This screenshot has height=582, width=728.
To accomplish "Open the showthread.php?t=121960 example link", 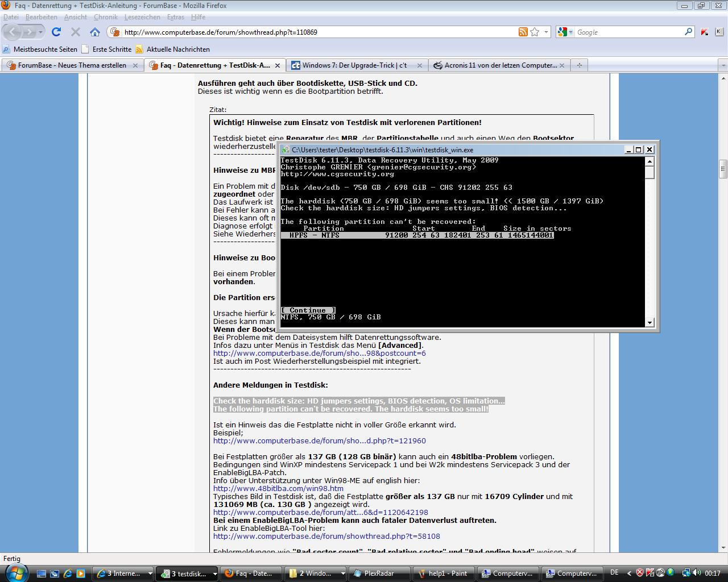I will (320, 440).
